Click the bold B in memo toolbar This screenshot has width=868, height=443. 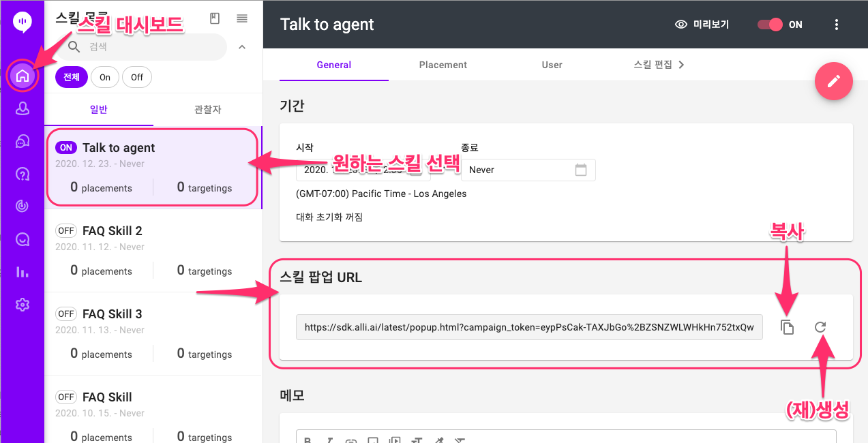[308, 440]
